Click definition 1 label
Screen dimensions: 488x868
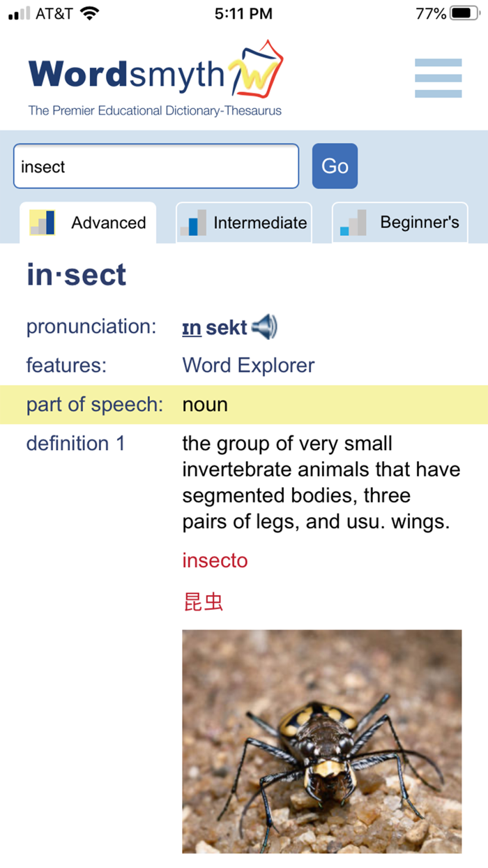tap(75, 443)
